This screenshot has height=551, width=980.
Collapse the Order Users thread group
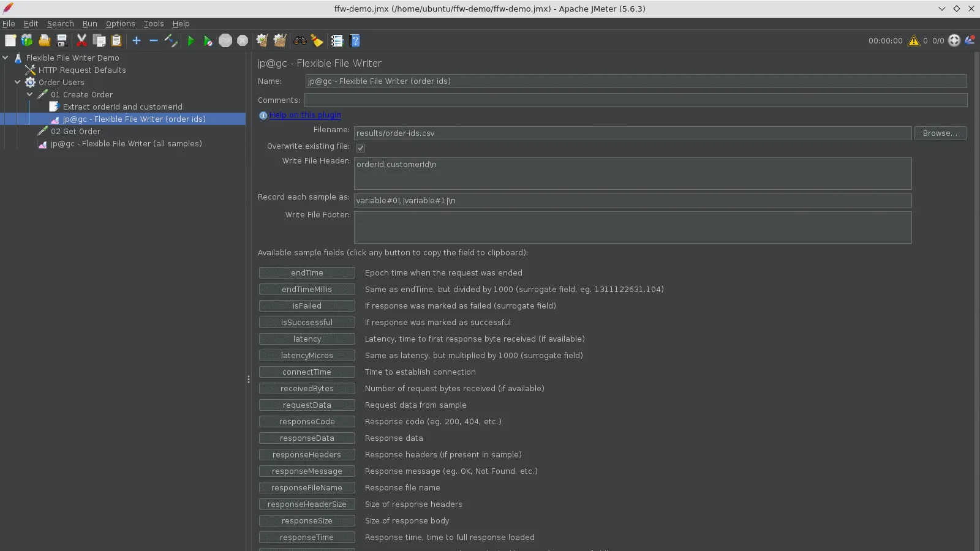(18, 83)
